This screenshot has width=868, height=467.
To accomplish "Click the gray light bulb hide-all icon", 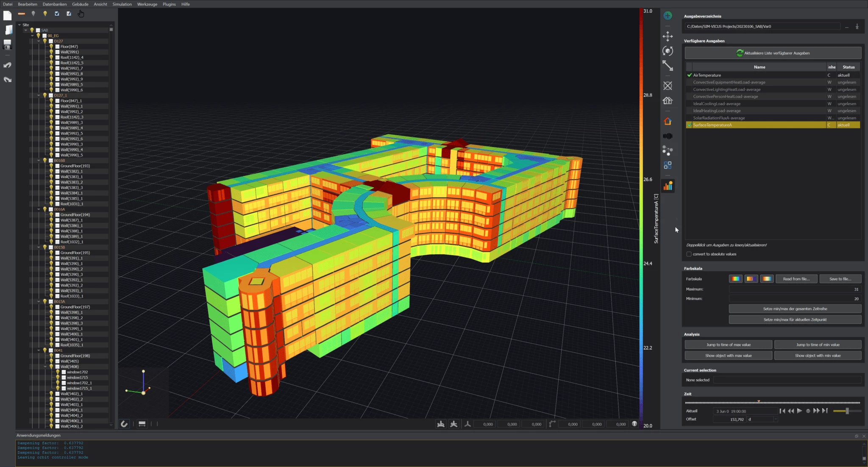I will point(33,14).
